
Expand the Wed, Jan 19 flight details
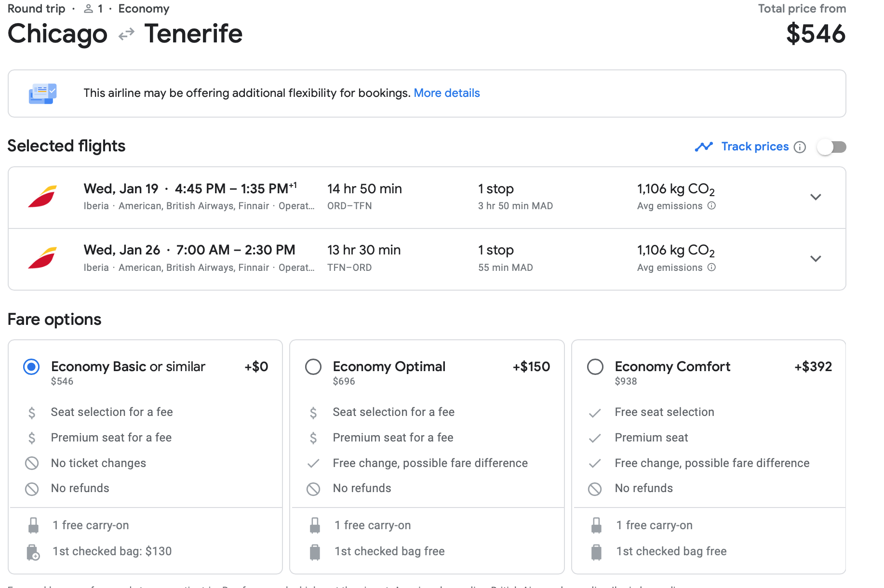pyautogui.click(x=815, y=197)
